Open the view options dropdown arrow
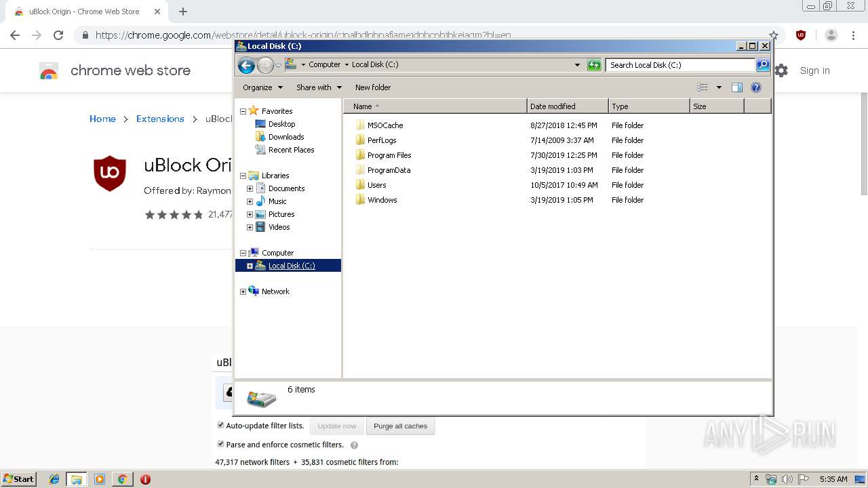868x488 pixels. point(719,87)
